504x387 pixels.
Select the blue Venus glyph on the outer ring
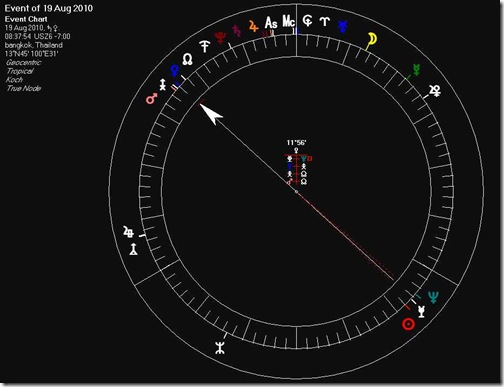pyautogui.click(x=174, y=71)
